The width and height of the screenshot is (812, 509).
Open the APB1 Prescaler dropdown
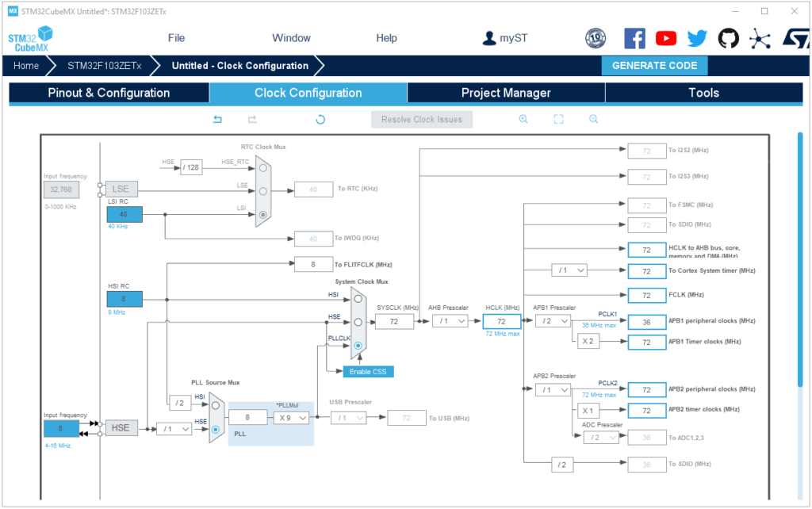click(x=553, y=321)
